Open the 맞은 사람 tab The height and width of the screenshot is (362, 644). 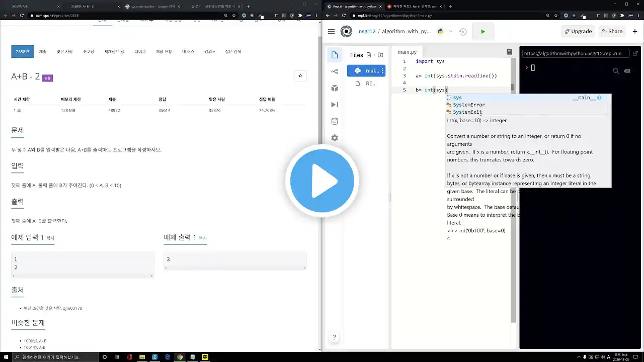(64, 51)
